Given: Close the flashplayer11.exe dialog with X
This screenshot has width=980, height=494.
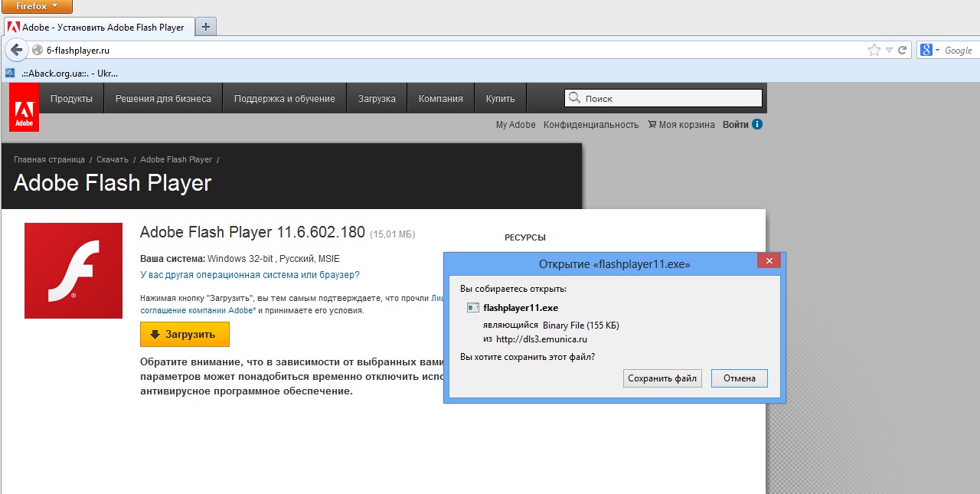Looking at the screenshot, I should (769, 260).
